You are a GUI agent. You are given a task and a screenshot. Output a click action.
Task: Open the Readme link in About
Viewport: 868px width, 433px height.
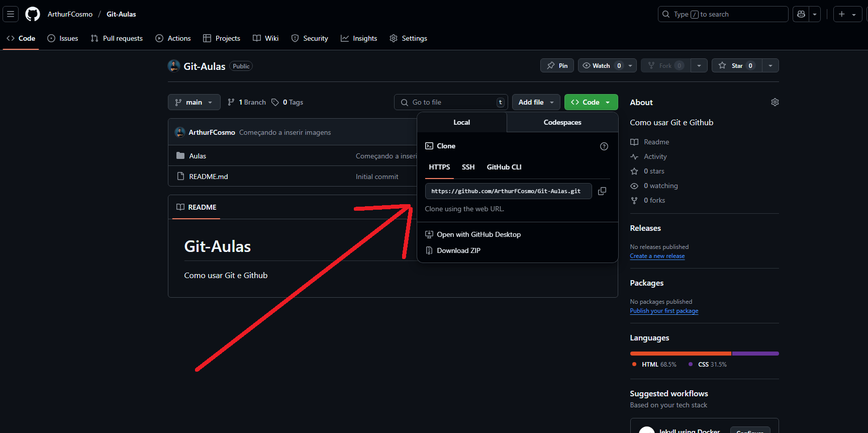[x=650, y=142]
